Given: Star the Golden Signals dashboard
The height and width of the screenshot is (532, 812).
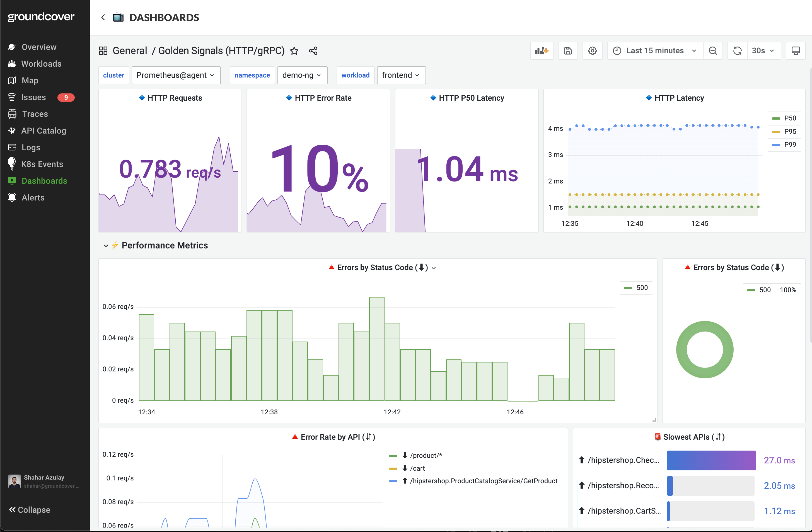Looking at the screenshot, I should (x=294, y=51).
